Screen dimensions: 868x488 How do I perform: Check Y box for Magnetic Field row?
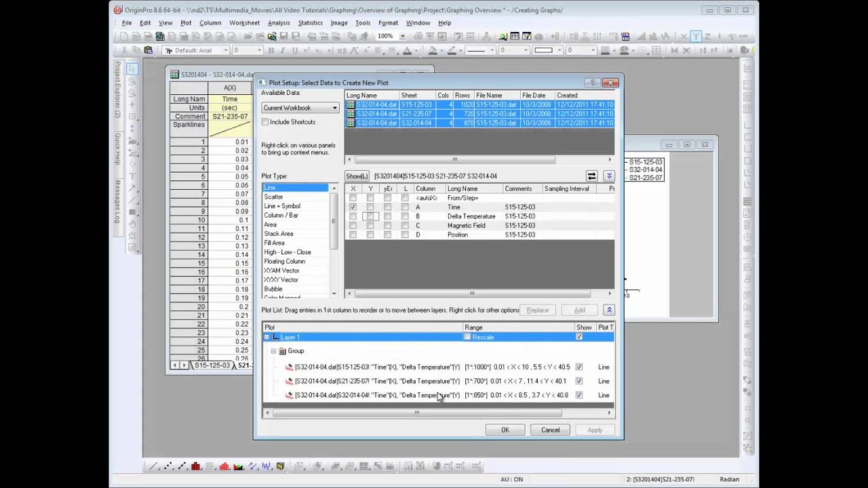click(x=370, y=226)
